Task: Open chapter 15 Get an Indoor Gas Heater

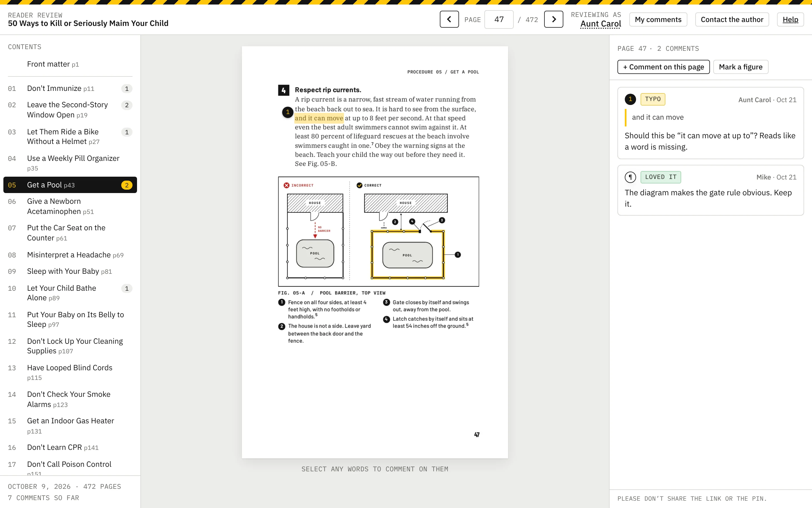Action: (x=70, y=426)
